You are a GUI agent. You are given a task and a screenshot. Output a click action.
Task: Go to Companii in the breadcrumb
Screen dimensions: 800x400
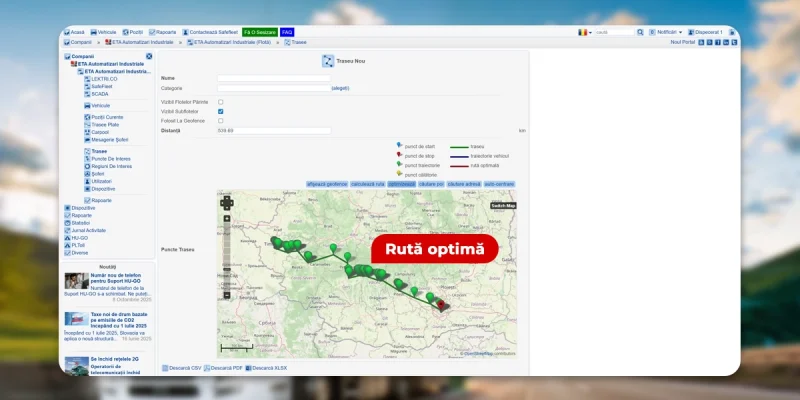coord(78,42)
